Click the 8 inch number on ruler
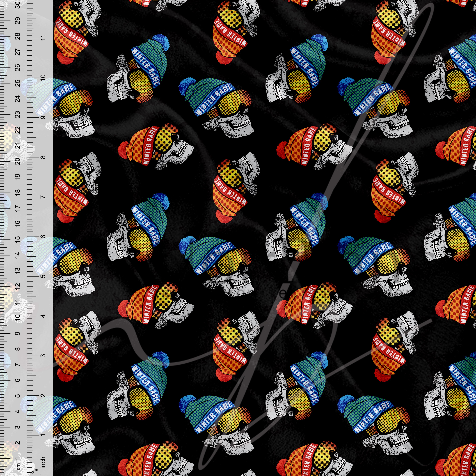Viewport: 476px width, 476px height. coord(43,157)
